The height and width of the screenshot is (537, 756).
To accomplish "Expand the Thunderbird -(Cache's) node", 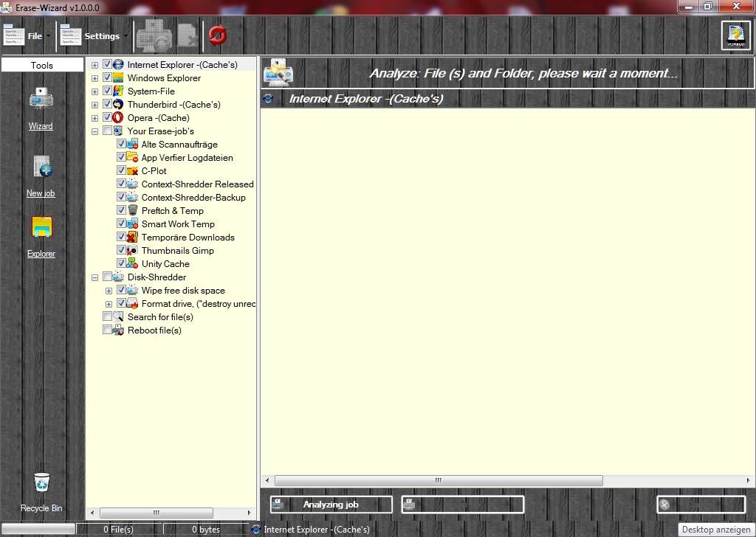I will point(95,105).
